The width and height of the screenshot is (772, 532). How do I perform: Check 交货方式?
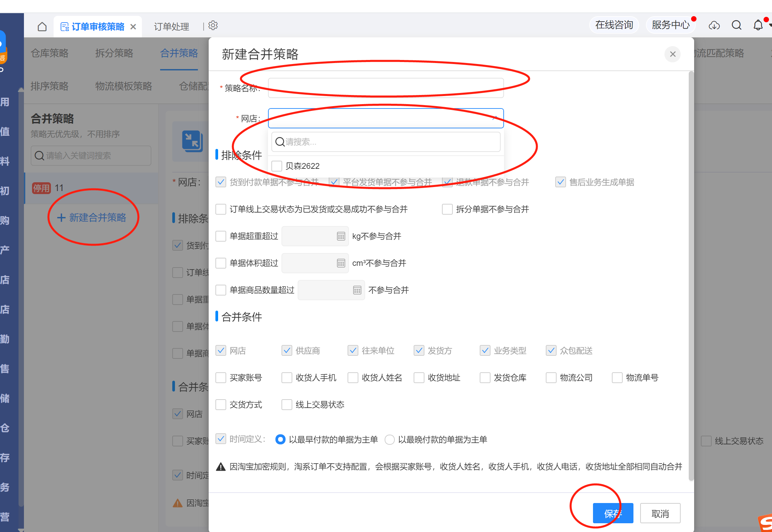(x=221, y=405)
